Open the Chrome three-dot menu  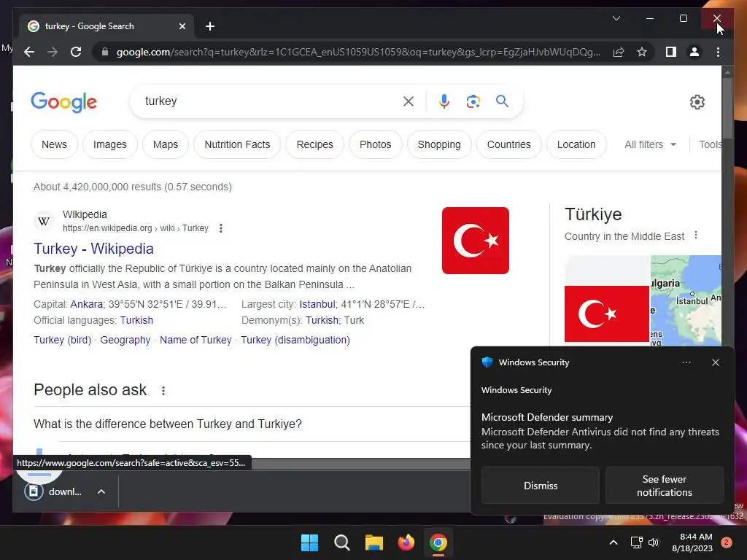pos(718,52)
